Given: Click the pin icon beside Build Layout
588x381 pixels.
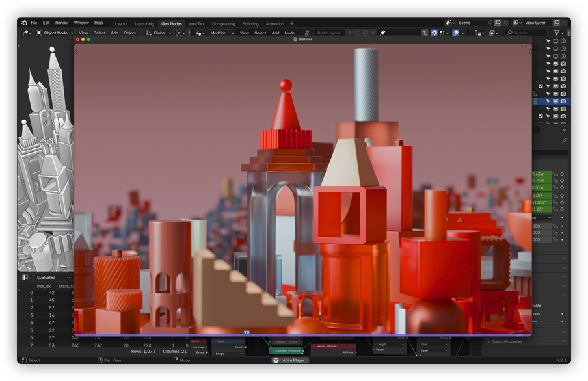Looking at the screenshot, I should (382, 33).
